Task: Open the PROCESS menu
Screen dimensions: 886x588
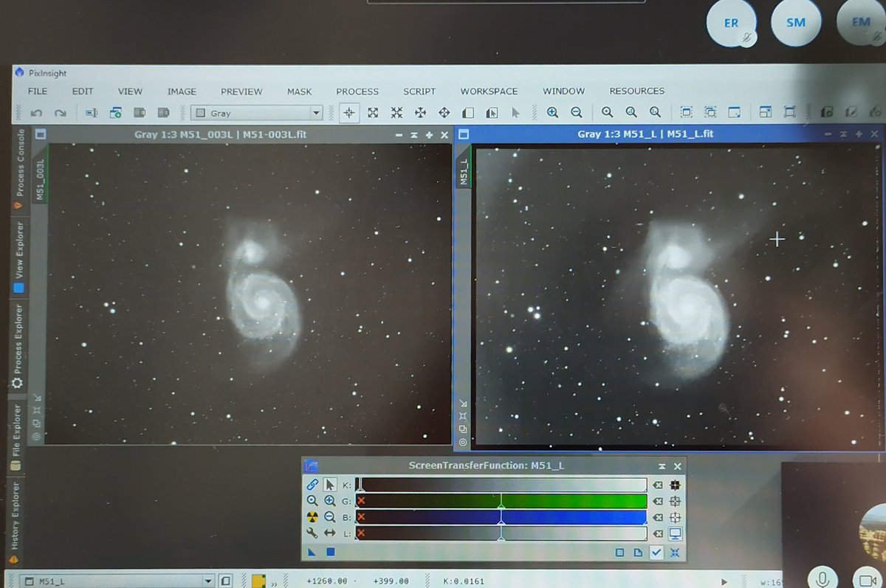Action: point(357,91)
